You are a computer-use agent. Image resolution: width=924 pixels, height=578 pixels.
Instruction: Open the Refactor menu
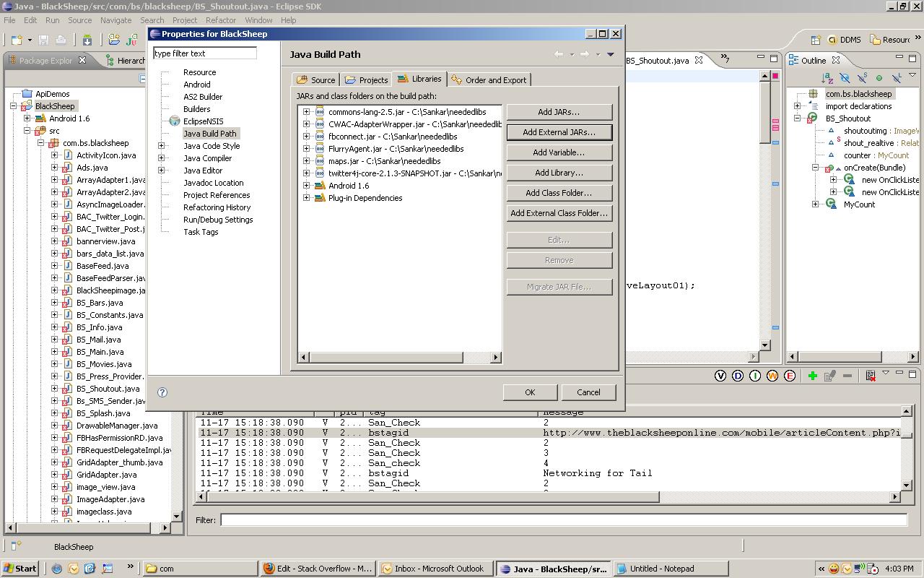click(x=220, y=20)
